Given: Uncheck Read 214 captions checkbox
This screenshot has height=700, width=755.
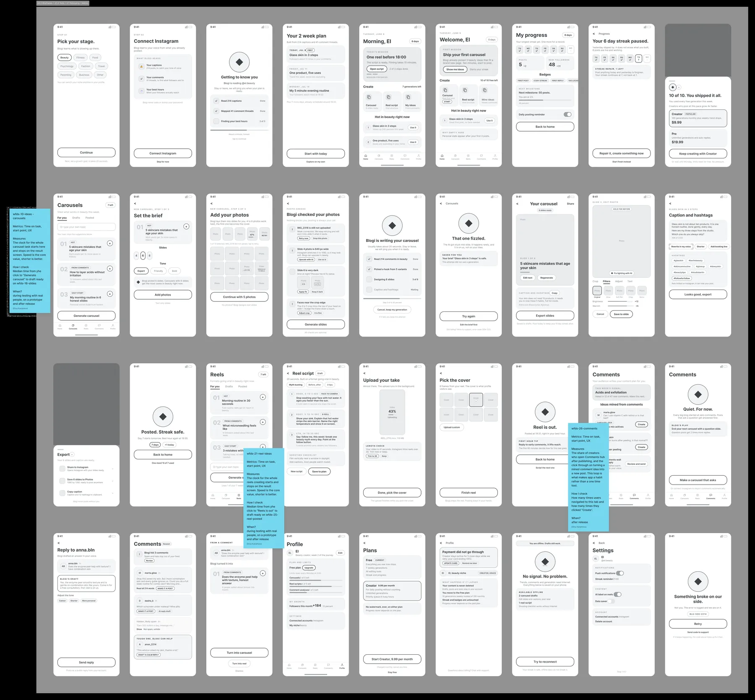Looking at the screenshot, I should pos(216,101).
